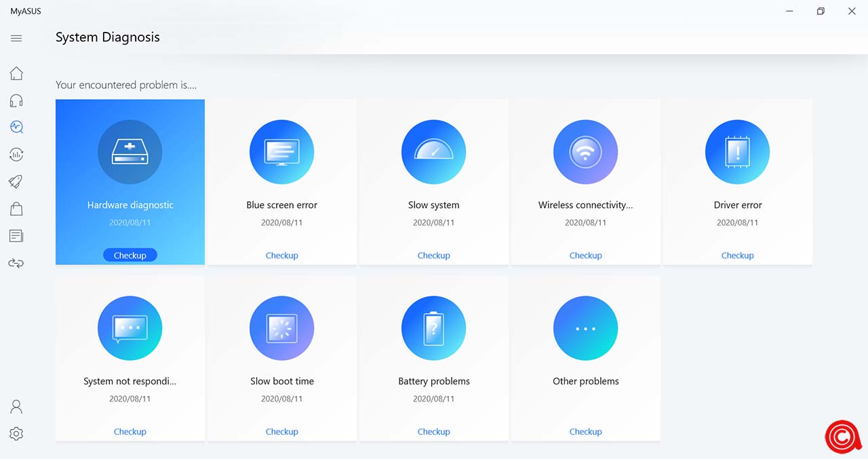Click Checkup under Battery problems

(x=433, y=432)
